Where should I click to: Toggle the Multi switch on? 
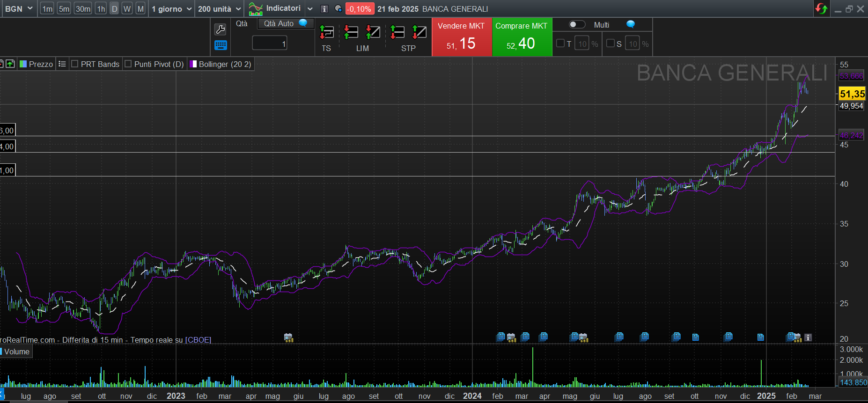(577, 24)
